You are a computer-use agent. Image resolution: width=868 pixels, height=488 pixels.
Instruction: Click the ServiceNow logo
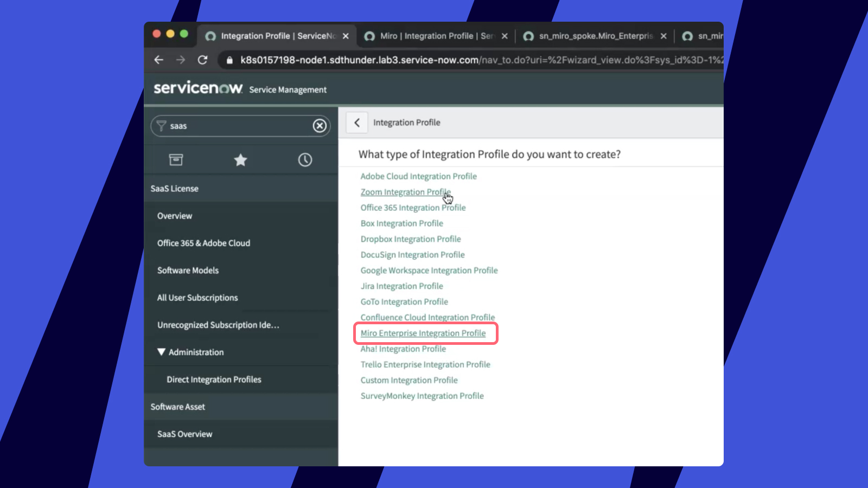[x=198, y=88]
